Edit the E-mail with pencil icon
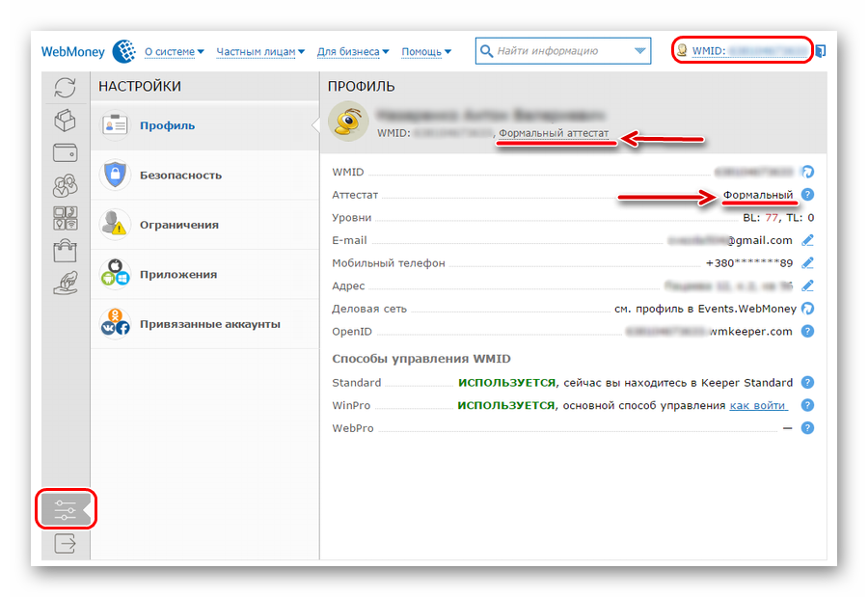 (807, 240)
